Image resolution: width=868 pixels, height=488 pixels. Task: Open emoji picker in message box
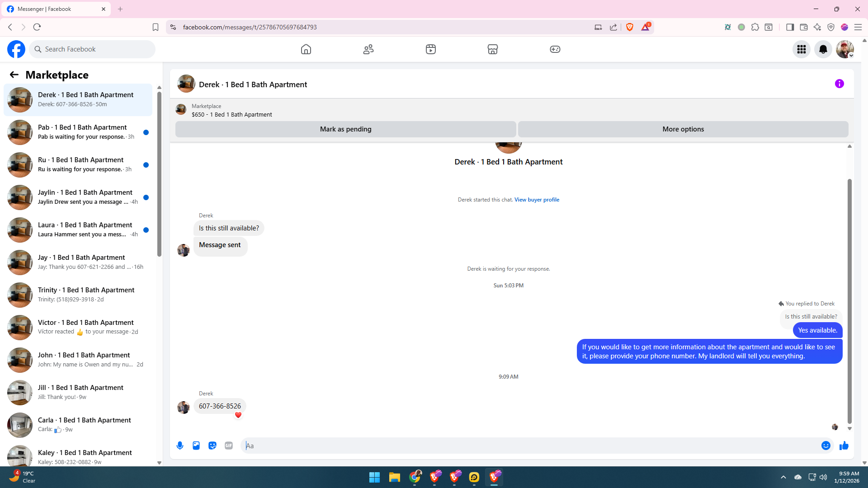point(826,446)
